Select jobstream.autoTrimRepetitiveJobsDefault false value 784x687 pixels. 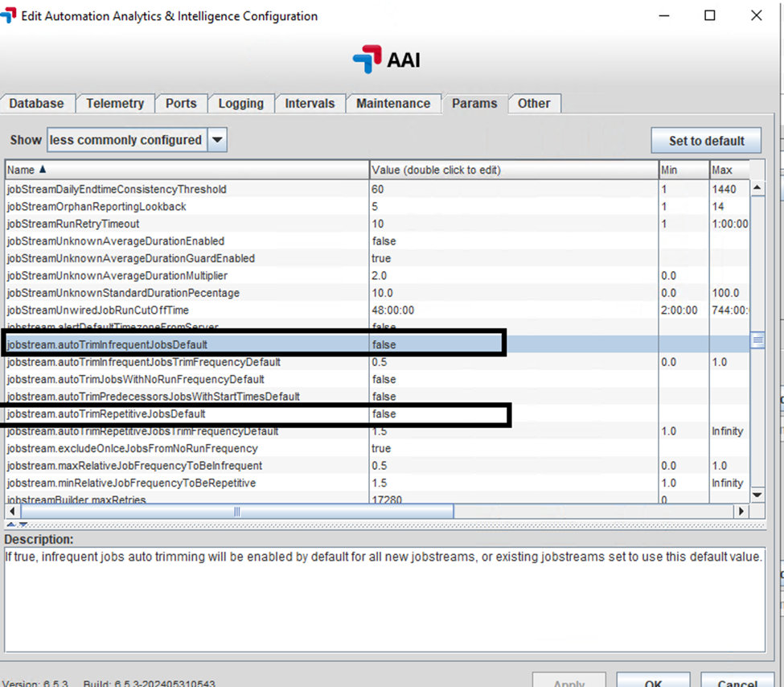click(384, 414)
